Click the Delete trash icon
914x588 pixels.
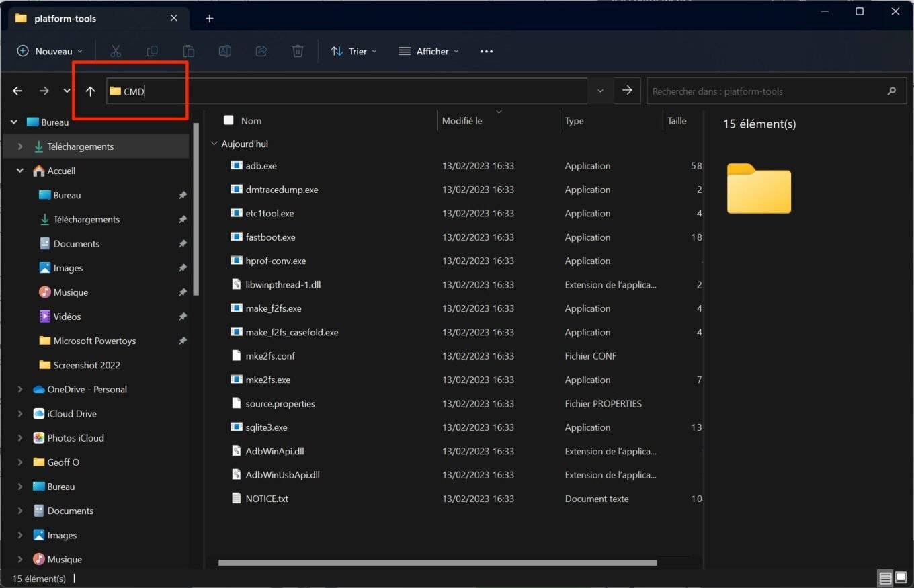pos(298,51)
